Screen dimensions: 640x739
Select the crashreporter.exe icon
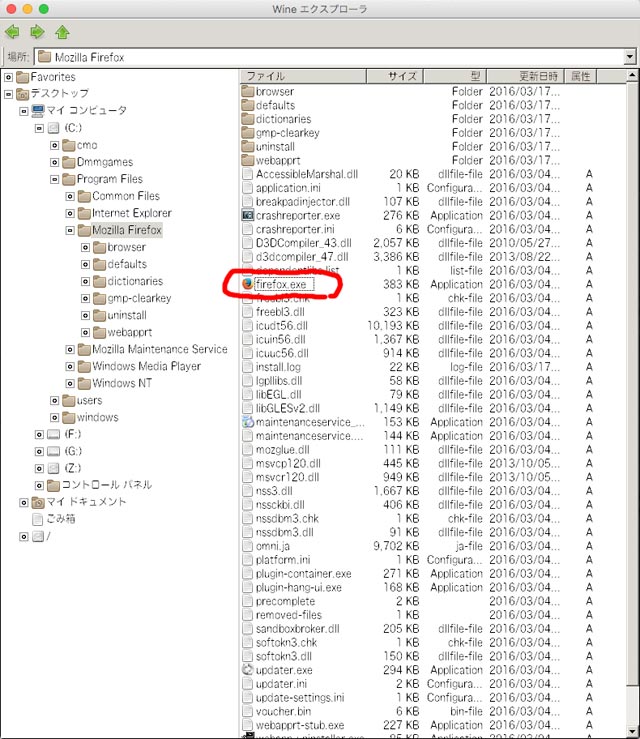point(247,215)
